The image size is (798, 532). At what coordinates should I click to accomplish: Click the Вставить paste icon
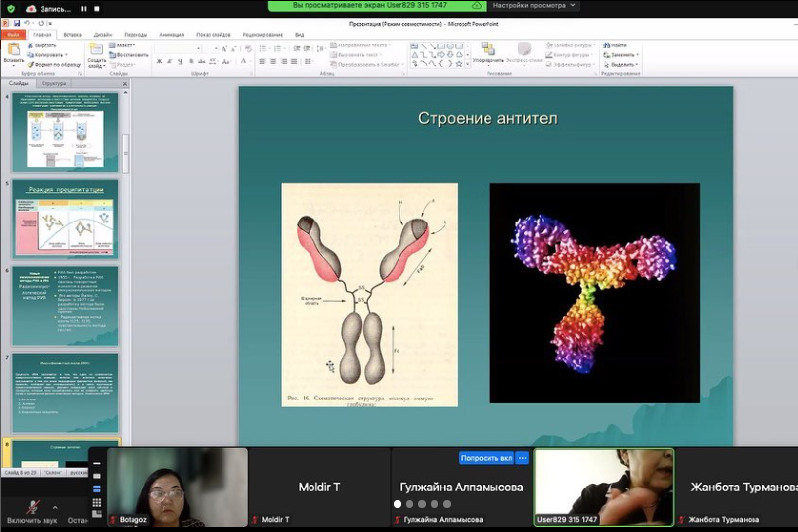pos(13,50)
